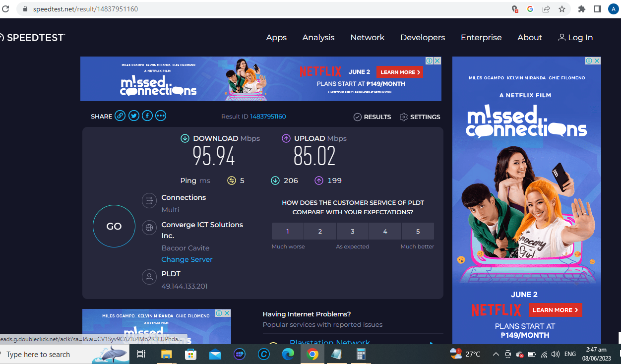Copy result link via share link icon
621x364 pixels.
(x=120, y=116)
